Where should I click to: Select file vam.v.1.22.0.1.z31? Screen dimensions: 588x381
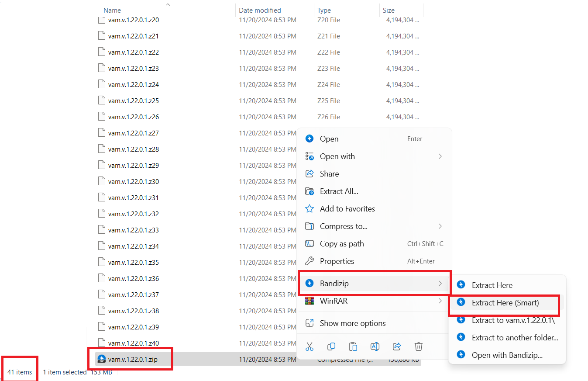pos(134,198)
